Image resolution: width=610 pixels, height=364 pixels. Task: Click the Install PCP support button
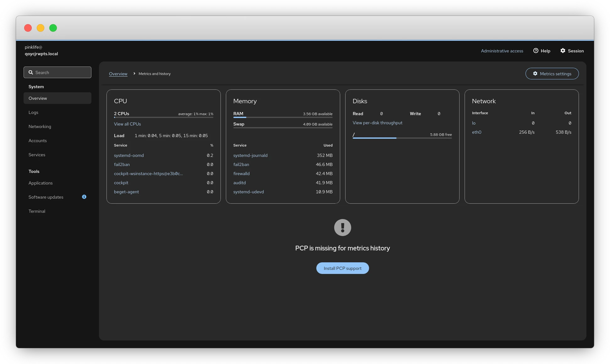click(x=342, y=268)
